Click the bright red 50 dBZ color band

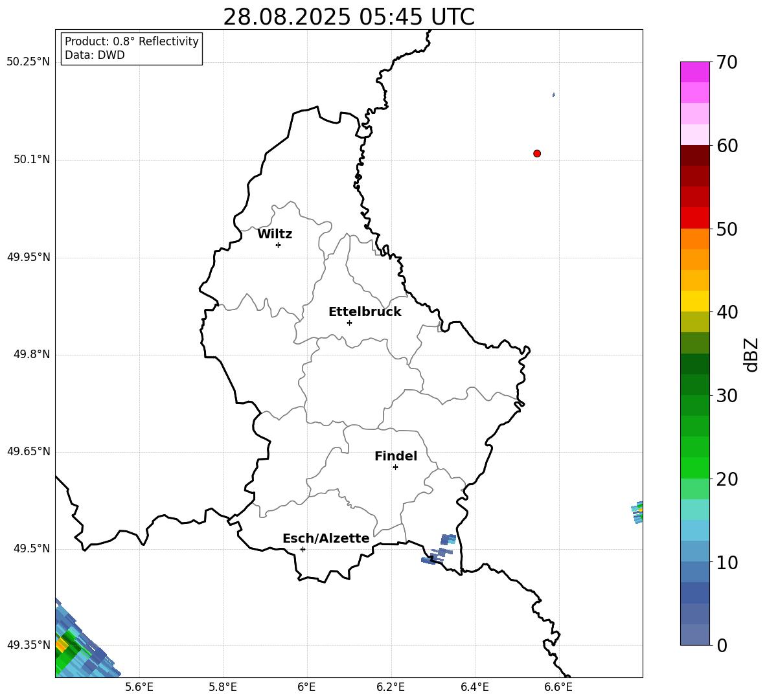[x=694, y=218]
